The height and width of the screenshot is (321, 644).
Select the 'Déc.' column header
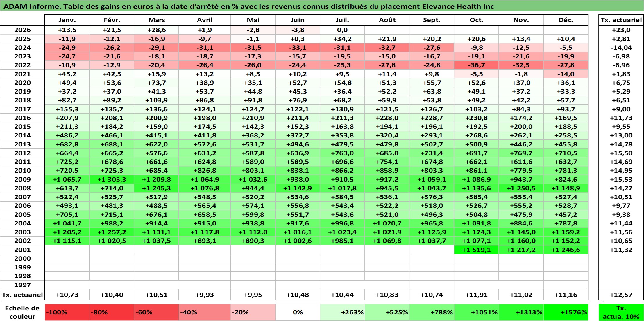566,20
